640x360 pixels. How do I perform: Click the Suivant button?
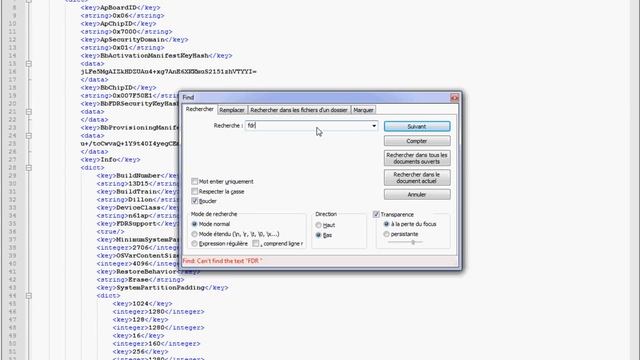pos(417,127)
